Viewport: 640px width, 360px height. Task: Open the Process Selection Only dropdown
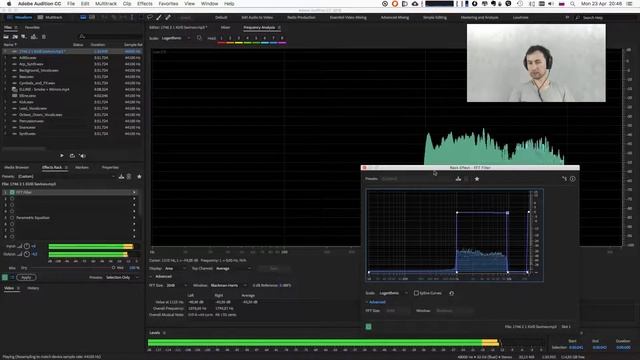(x=122, y=277)
